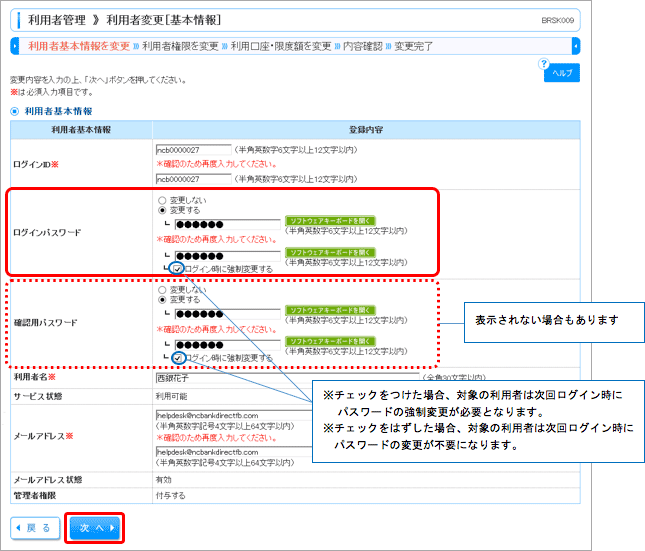Toggle ログイン時に強制変更する for confirmation password

point(178,358)
